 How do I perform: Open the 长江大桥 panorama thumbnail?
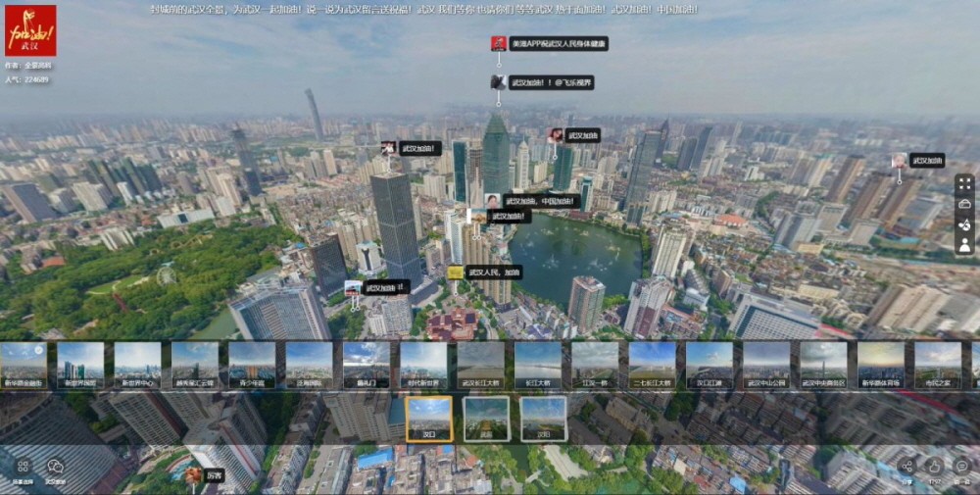point(538,365)
